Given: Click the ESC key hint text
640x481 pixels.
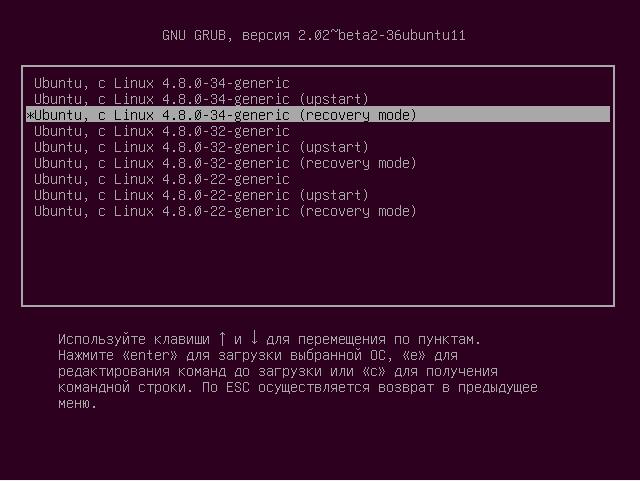Looking at the screenshot, I should 238,387.
